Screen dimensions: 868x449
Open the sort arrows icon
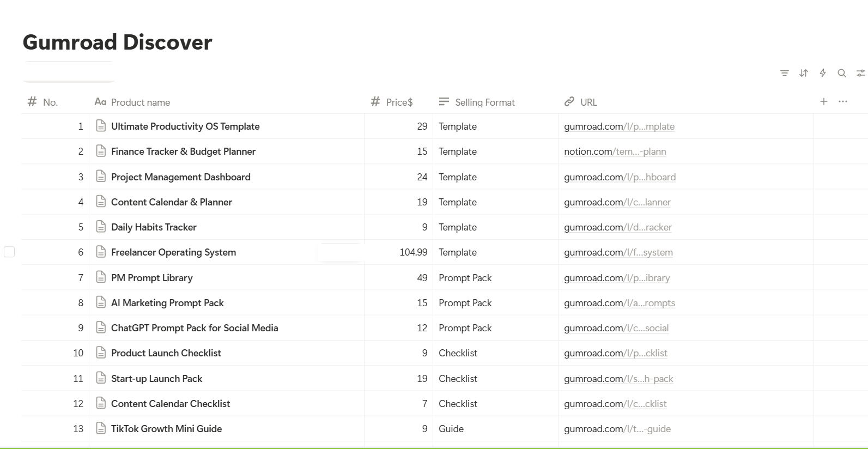804,73
